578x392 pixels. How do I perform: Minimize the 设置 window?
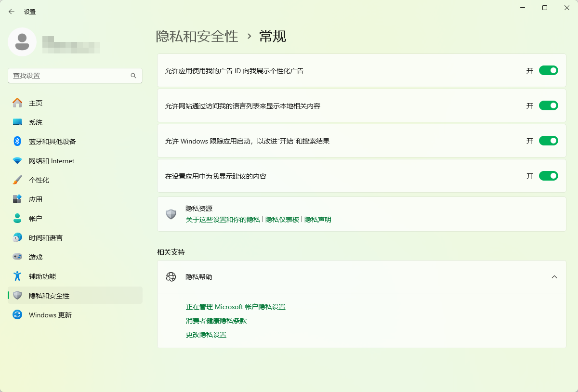pos(523,8)
